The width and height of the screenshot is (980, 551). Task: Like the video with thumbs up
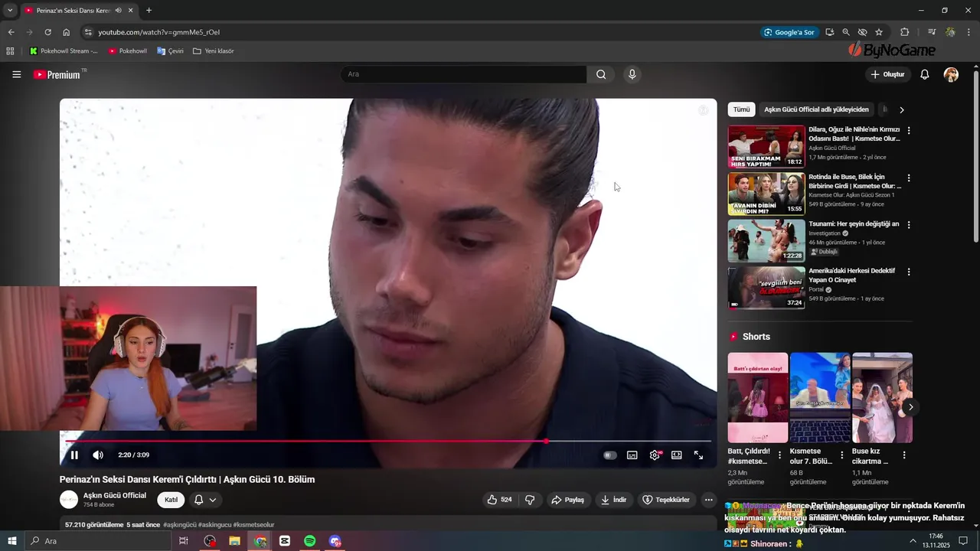point(499,500)
